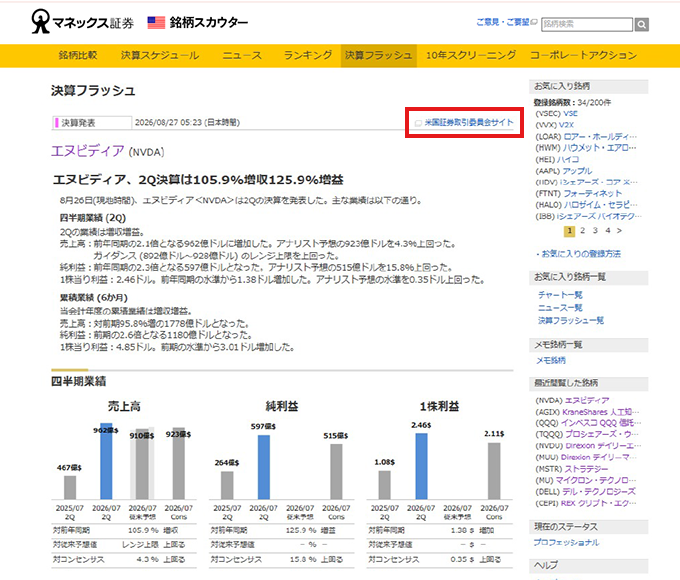Image resolution: width=680 pixels, height=580 pixels.
Task: Click the blue 962億$ sales bar
Action: coord(106,462)
